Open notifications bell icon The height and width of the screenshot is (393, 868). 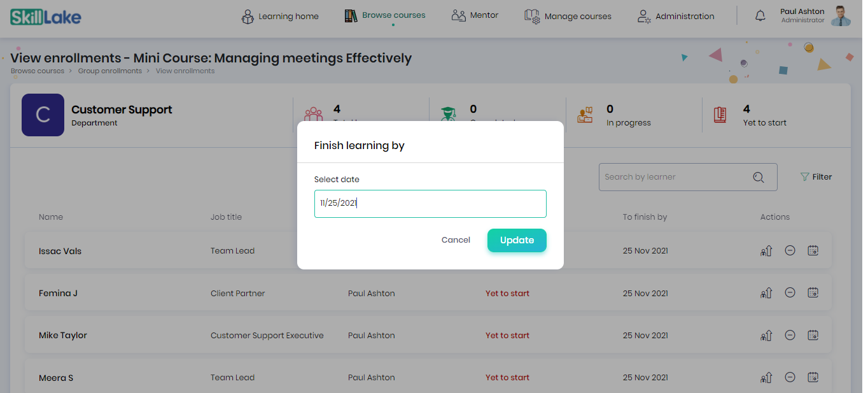[x=760, y=16]
